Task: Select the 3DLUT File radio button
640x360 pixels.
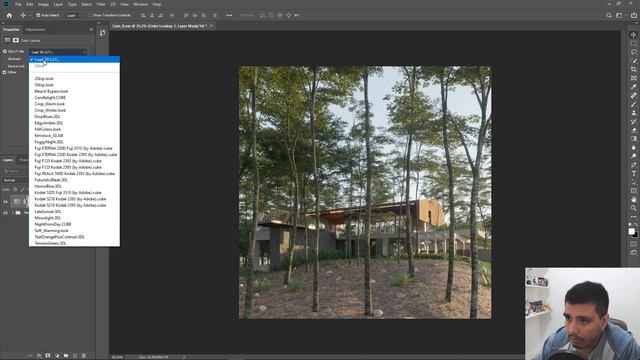Action: 5,51
